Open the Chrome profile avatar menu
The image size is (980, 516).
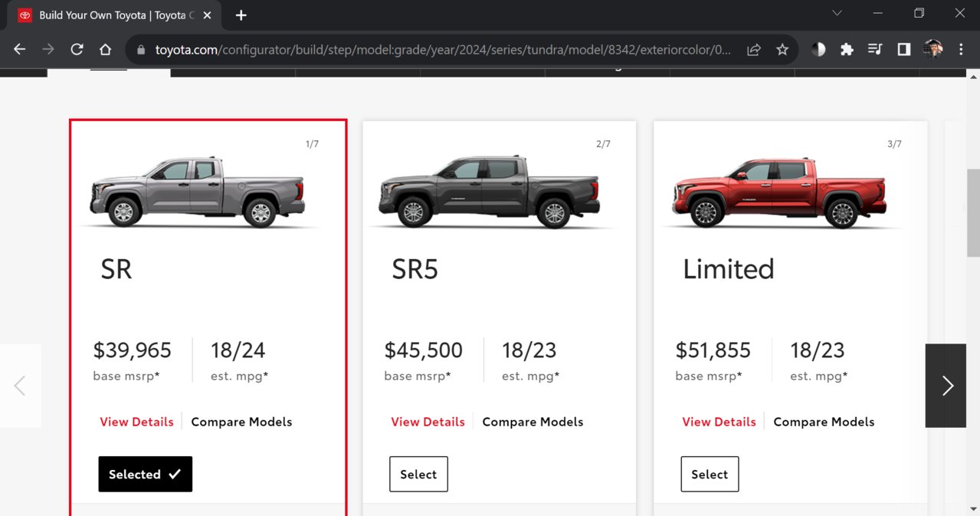coord(932,49)
